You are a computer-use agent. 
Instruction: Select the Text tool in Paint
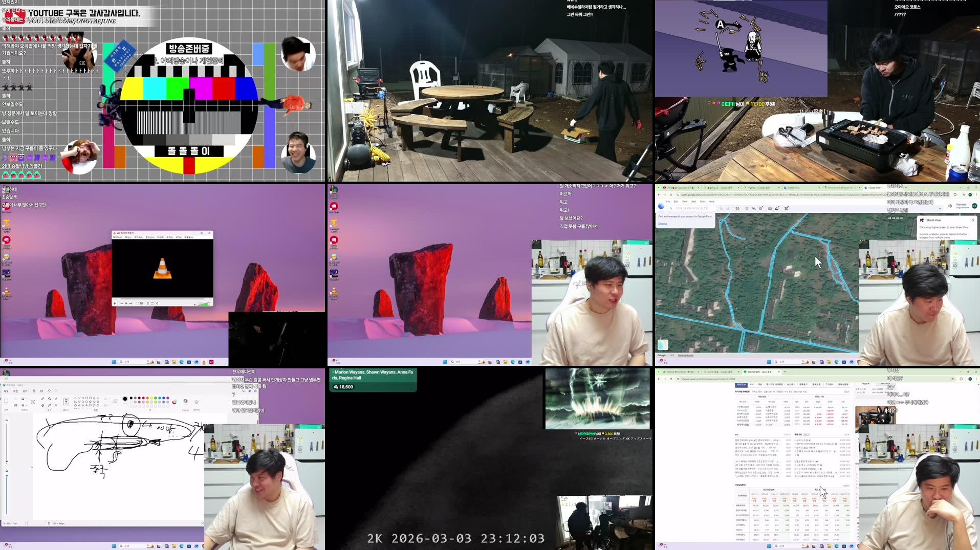coord(56,399)
